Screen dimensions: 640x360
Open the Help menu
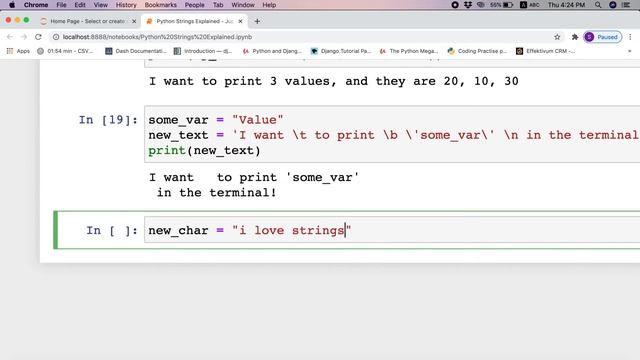click(269, 5)
